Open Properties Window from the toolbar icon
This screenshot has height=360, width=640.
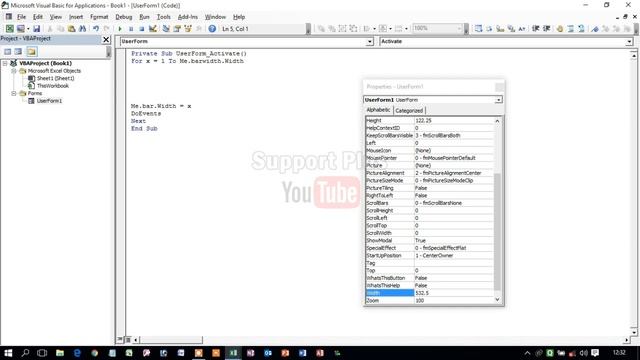point(177,29)
